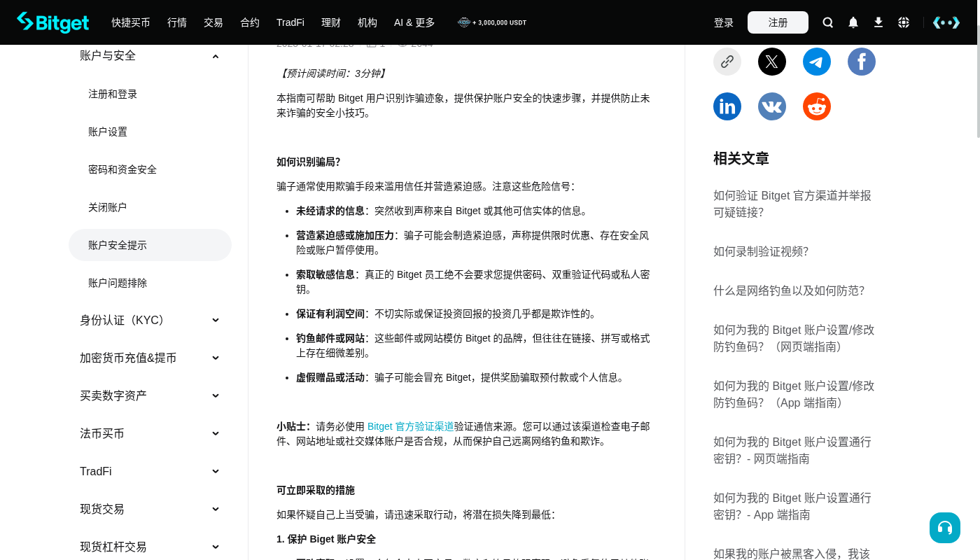The width and height of the screenshot is (980, 560).
Task: Select 账户安全提示 in sidebar
Action: pyautogui.click(x=150, y=245)
